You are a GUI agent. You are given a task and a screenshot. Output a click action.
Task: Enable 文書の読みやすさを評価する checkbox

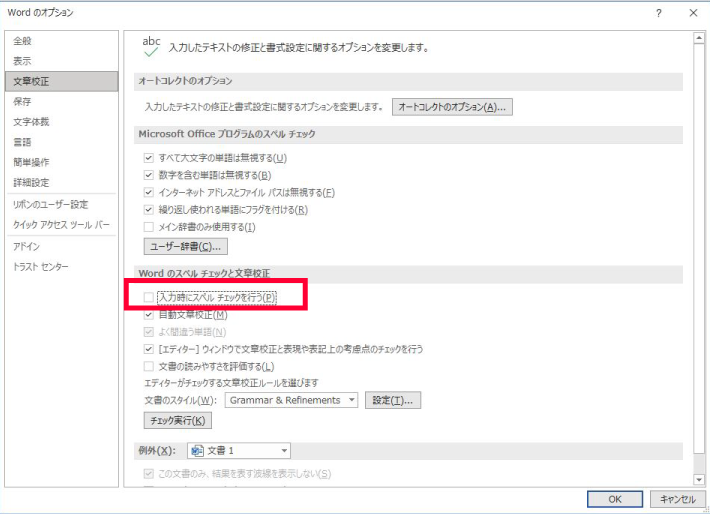(x=149, y=366)
